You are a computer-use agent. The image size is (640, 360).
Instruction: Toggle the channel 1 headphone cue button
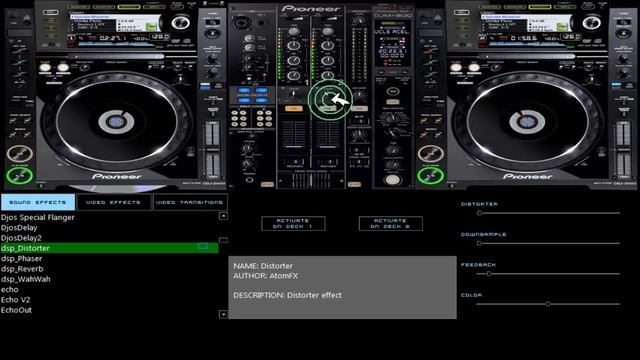(294, 109)
